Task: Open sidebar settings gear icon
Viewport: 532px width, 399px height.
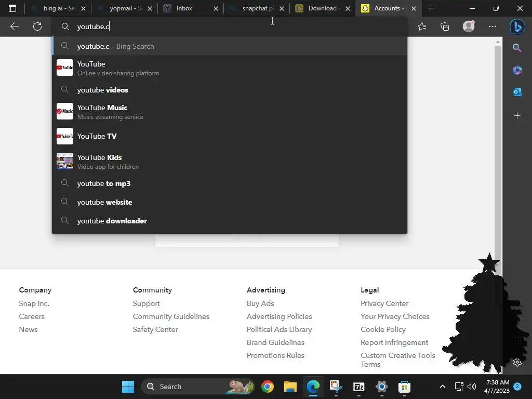Action: pos(517,362)
